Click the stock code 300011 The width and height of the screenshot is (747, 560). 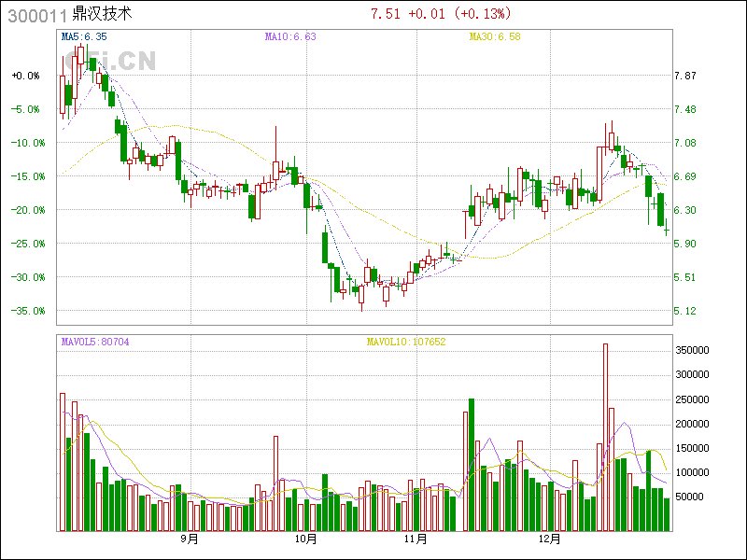36,15
